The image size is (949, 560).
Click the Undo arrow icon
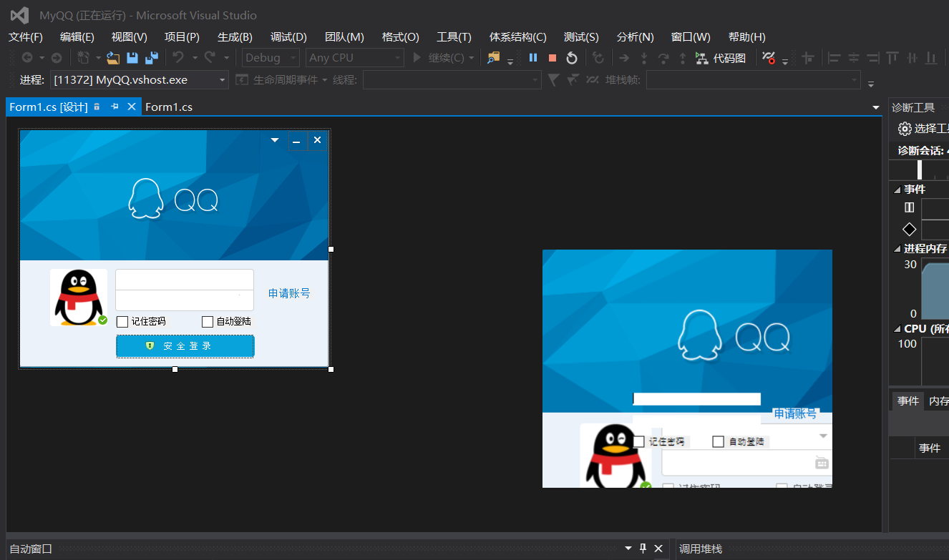[x=178, y=58]
